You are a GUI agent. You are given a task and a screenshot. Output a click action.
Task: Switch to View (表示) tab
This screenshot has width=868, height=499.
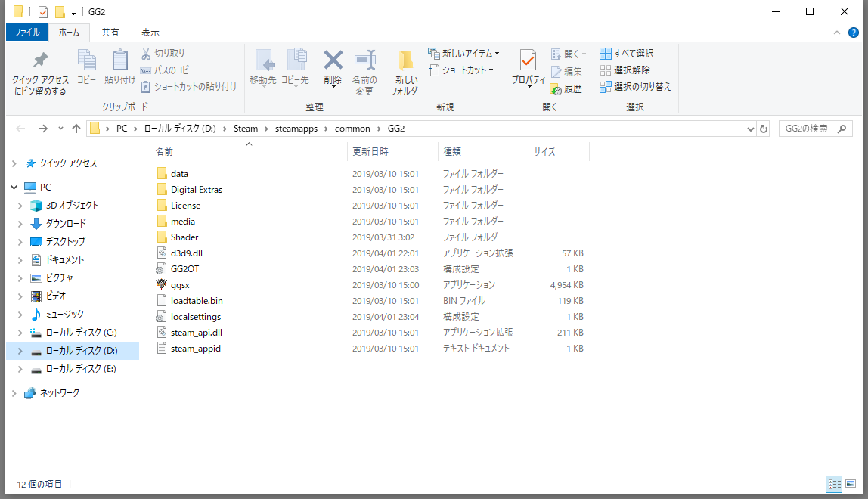pos(150,32)
